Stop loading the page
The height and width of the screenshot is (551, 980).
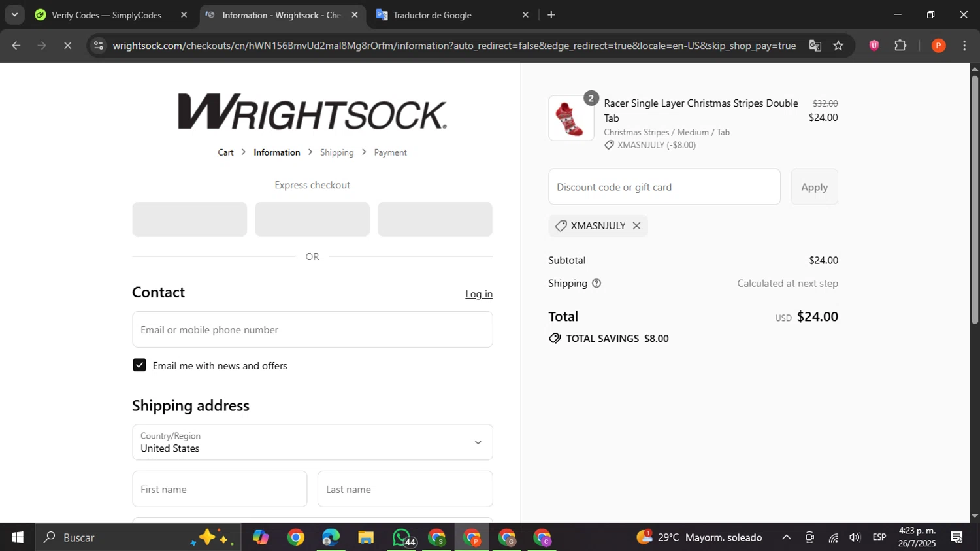[x=67, y=46]
